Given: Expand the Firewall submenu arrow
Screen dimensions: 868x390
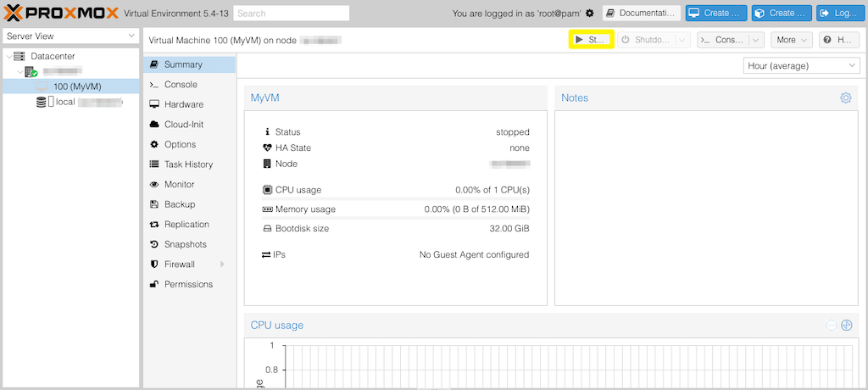Looking at the screenshot, I should 222,265.
